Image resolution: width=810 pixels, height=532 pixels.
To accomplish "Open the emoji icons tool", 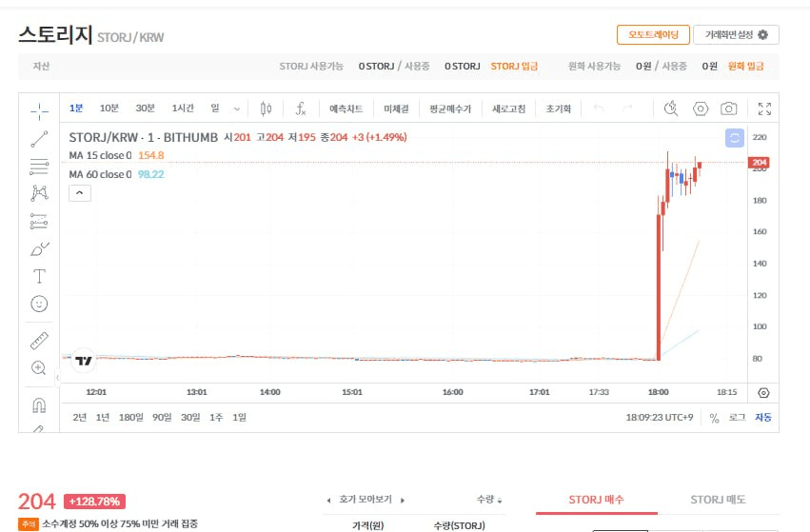I will point(39,304).
